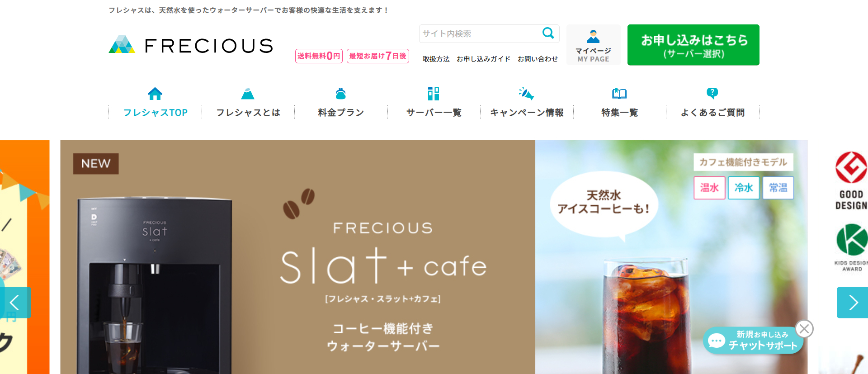
Task: Click the mountain icon above フレシャスとは
Action: (x=248, y=94)
